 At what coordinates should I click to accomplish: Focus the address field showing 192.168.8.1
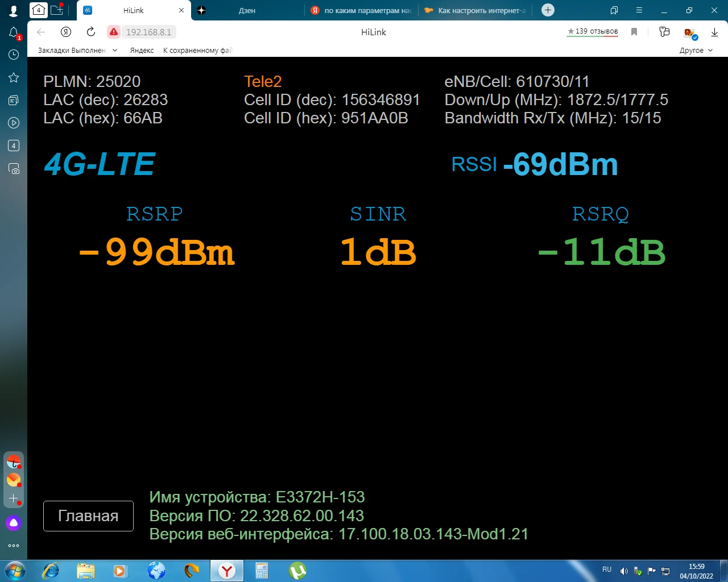click(x=148, y=32)
